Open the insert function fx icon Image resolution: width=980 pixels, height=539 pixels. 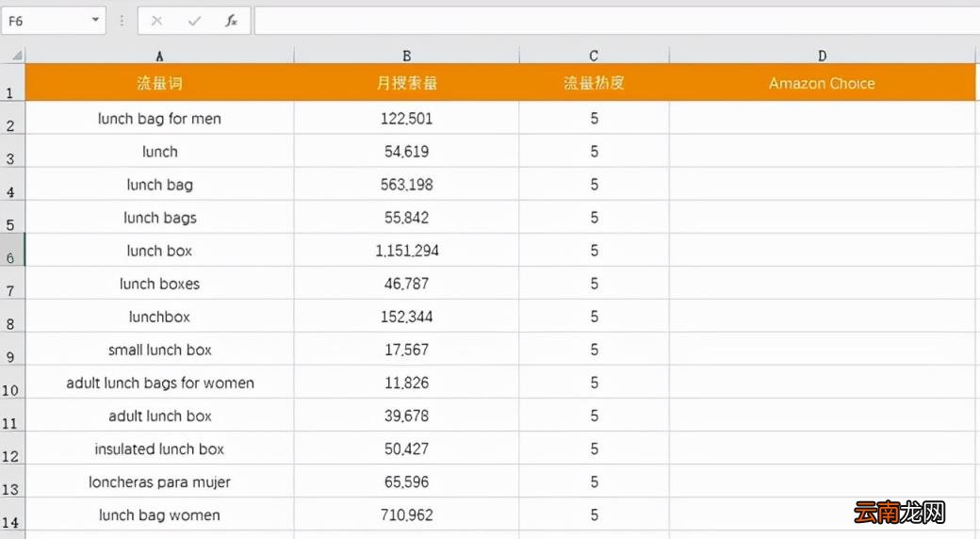231,22
